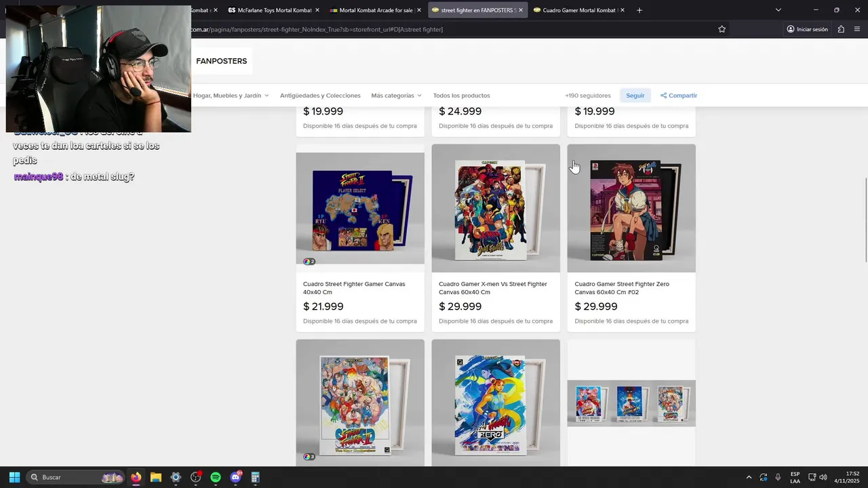Open volume control speaker icon

(823, 477)
